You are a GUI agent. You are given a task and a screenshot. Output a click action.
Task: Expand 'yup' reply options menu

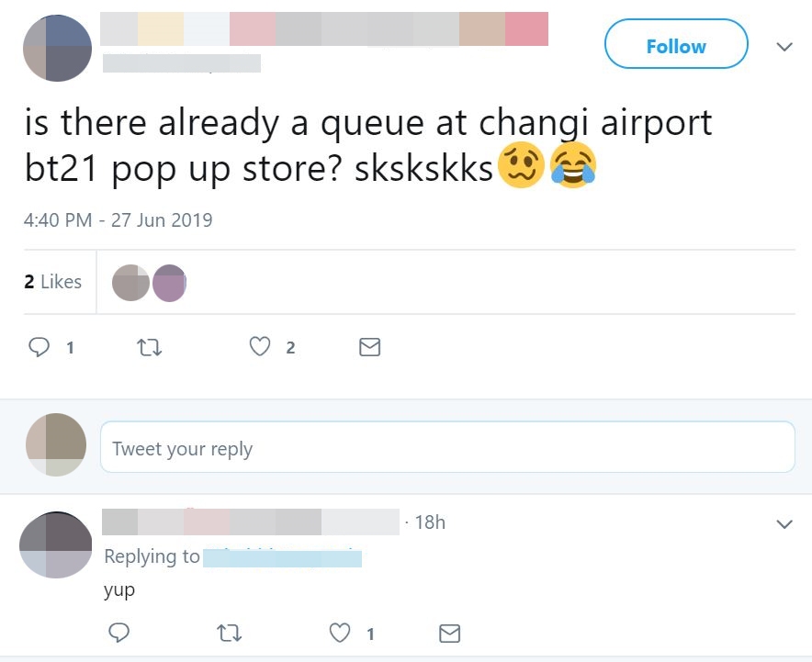click(x=784, y=524)
